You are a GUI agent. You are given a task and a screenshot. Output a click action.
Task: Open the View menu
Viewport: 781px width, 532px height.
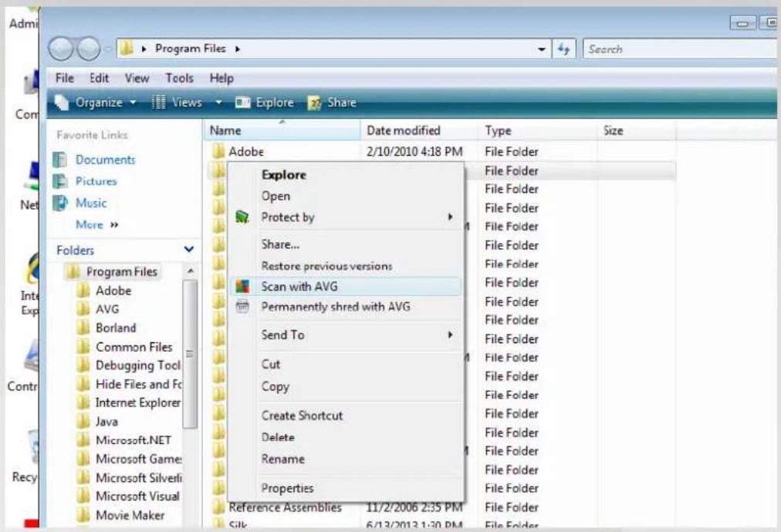[137, 78]
